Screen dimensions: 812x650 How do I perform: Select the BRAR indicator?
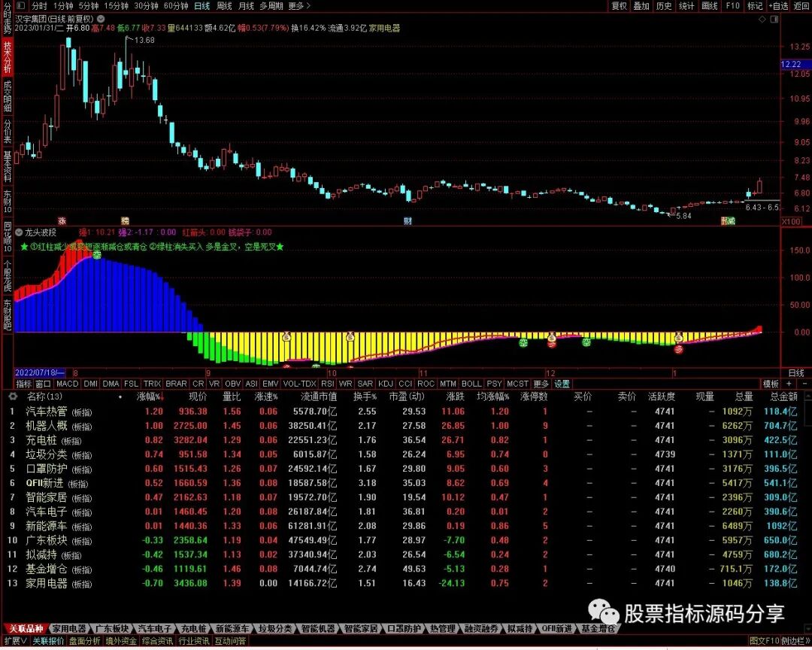pyautogui.click(x=176, y=384)
